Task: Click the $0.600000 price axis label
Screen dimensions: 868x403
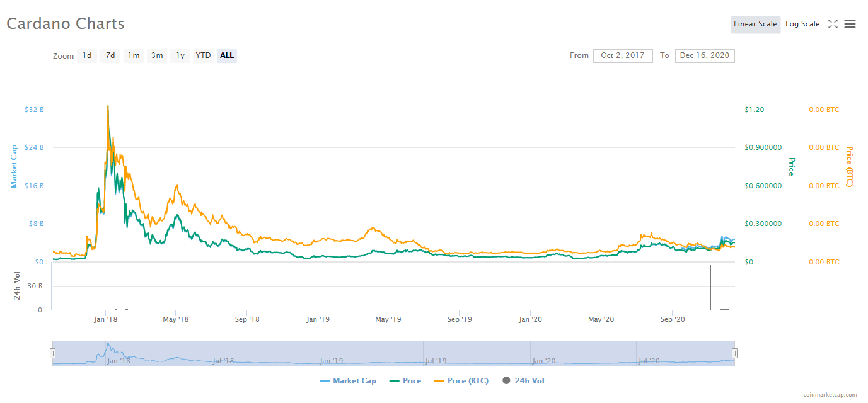Action: pos(763,186)
